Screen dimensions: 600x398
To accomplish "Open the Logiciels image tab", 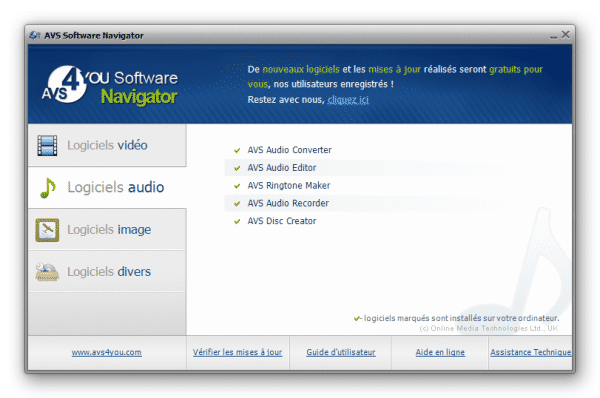I will (107, 230).
